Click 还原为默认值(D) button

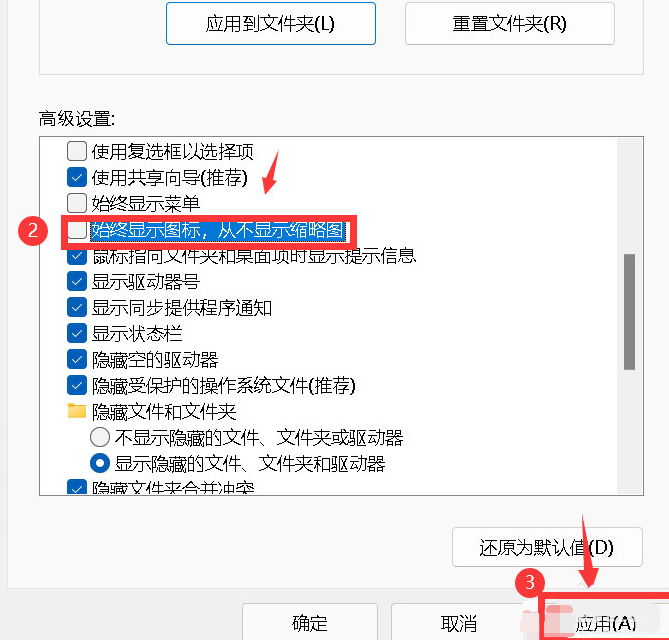click(x=547, y=547)
